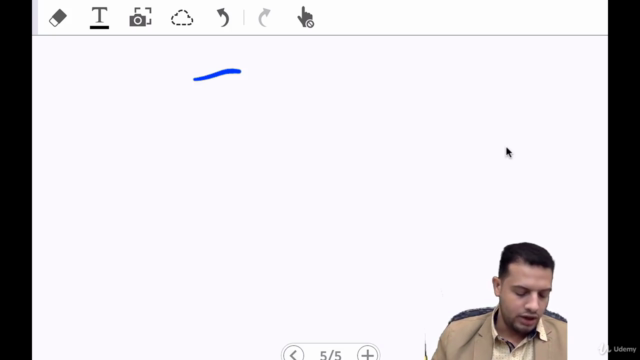Undo the last stroke

[223, 18]
